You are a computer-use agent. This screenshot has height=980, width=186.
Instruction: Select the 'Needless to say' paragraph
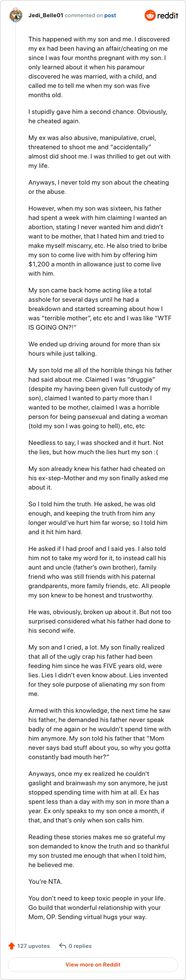[x=96, y=448]
